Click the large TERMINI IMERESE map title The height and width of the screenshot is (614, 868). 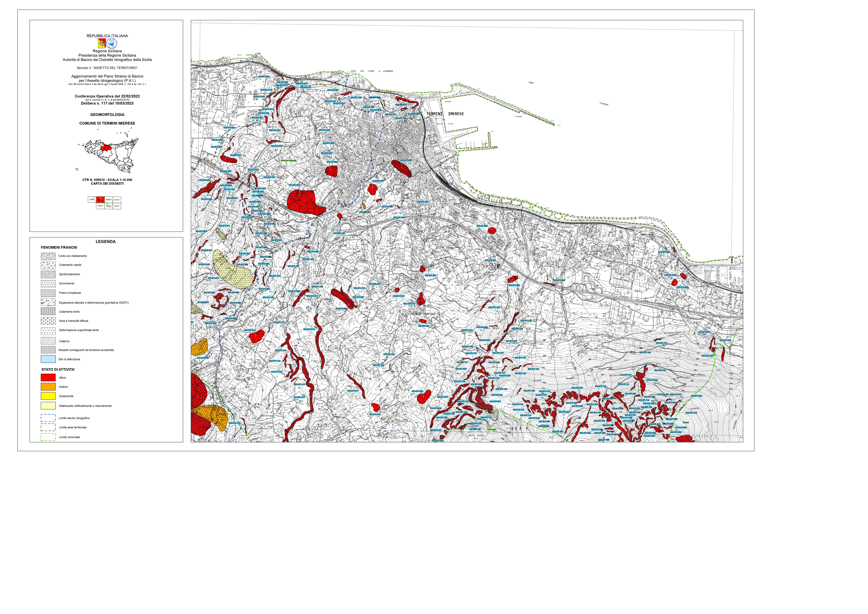445,114
